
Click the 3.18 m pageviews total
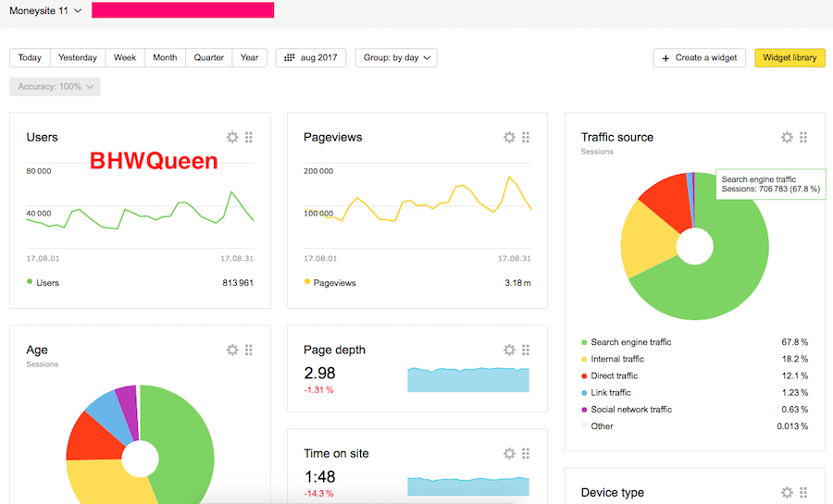pyautogui.click(x=517, y=283)
